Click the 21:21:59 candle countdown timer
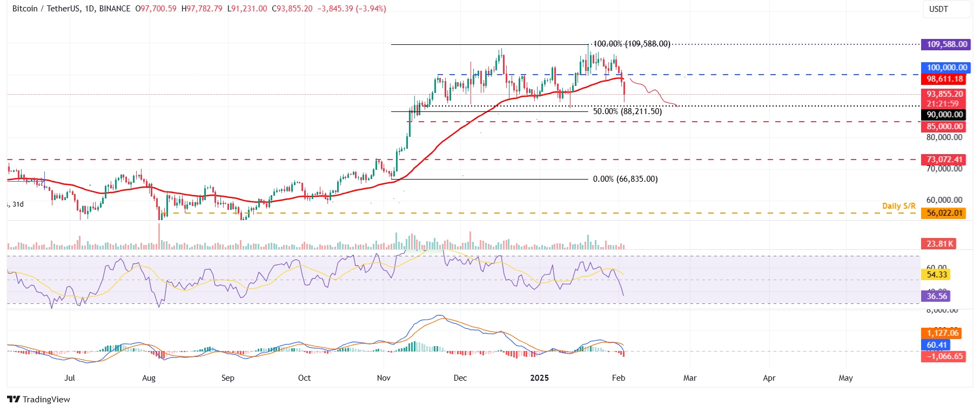Screen dimensions: 980x411 943,104
